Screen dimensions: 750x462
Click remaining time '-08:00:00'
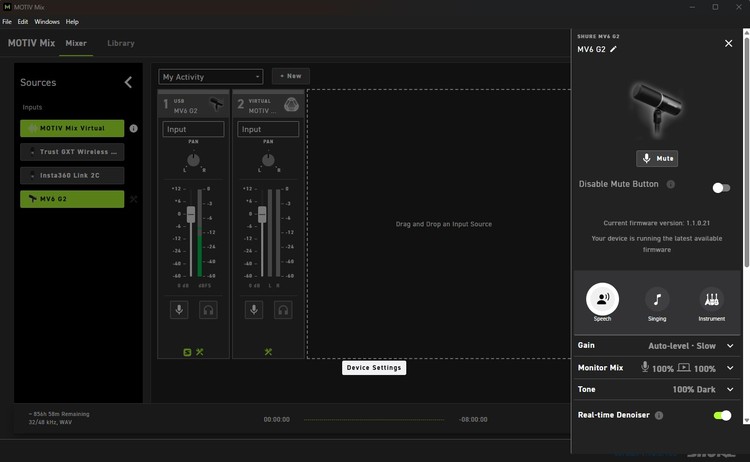(x=473, y=419)
